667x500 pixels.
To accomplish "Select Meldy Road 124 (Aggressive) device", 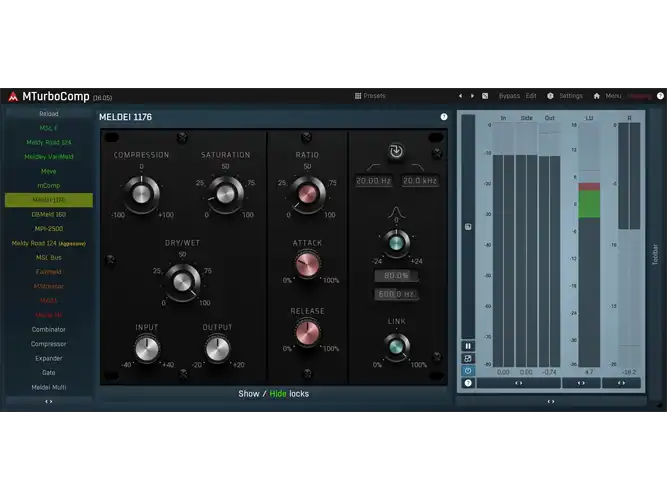I will click(49, 243).
